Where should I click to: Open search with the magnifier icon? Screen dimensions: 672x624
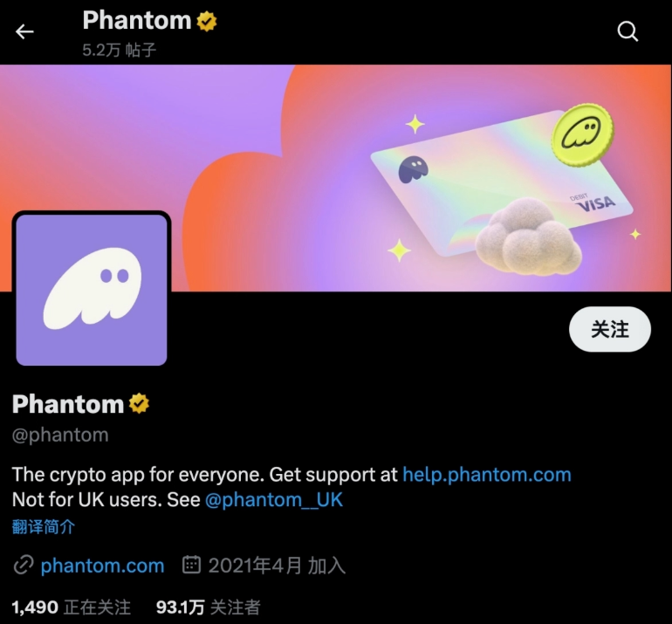627,31
